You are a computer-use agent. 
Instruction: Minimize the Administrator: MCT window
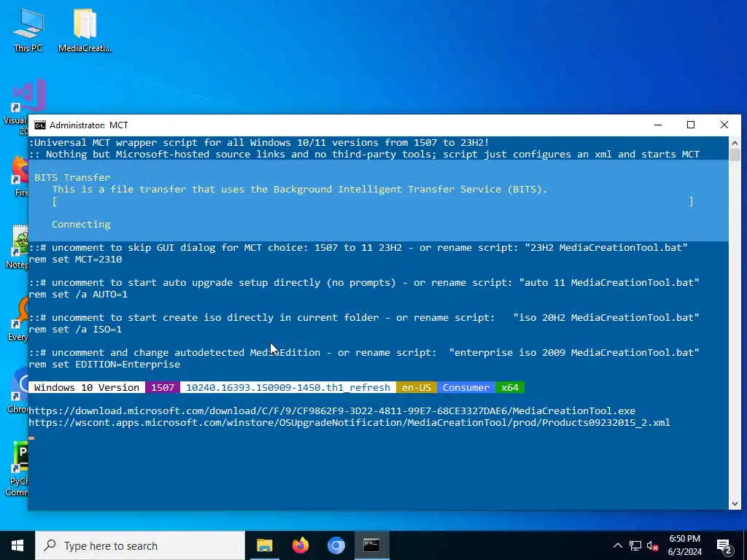point(658,125)
